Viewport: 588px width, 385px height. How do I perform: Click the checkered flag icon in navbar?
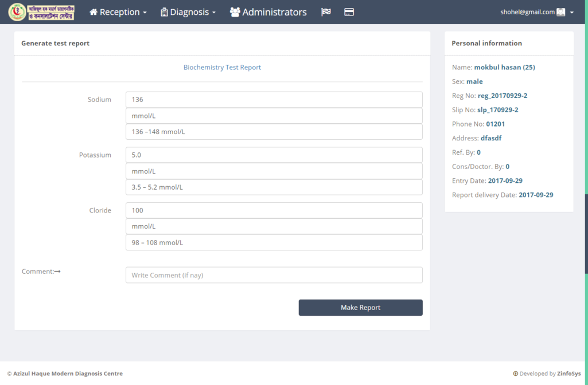pyautogui.click(x=326, y=12)
